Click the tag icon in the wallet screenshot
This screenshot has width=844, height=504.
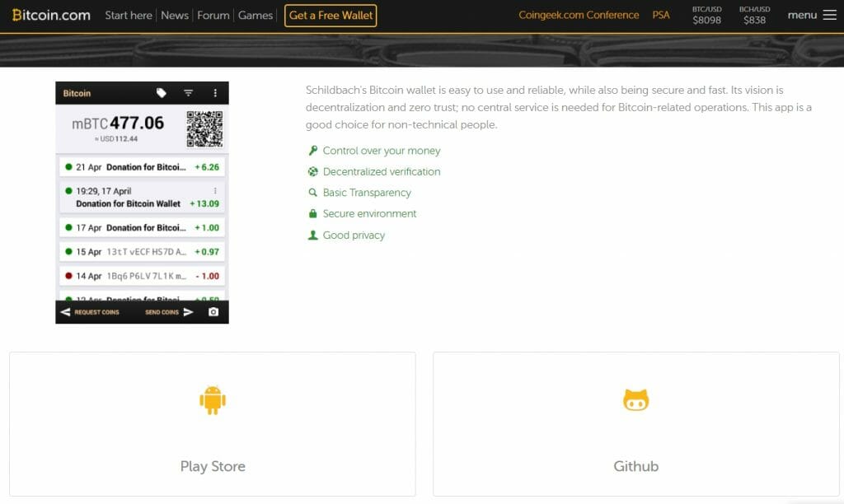click(161, 93)
